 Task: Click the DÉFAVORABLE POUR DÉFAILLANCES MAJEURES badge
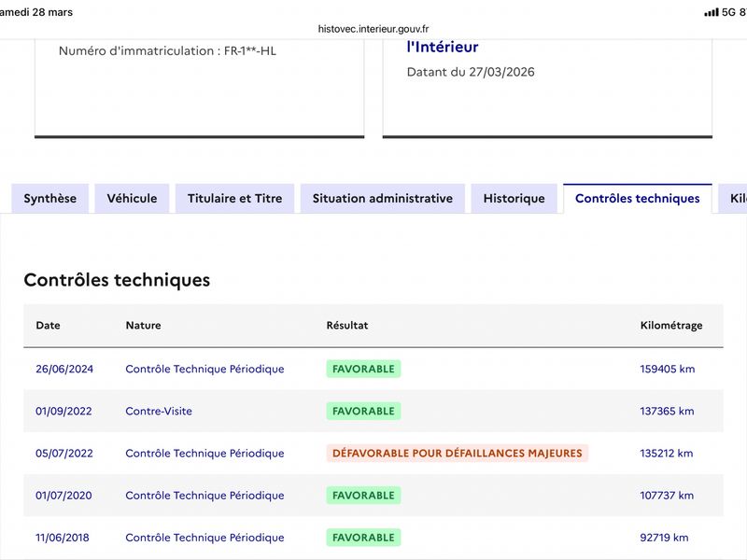point(457,454)
